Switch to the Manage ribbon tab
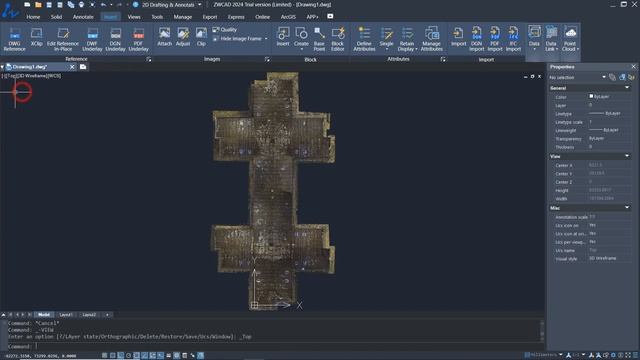This screenshot has height=360, width=640. [182, 17]
